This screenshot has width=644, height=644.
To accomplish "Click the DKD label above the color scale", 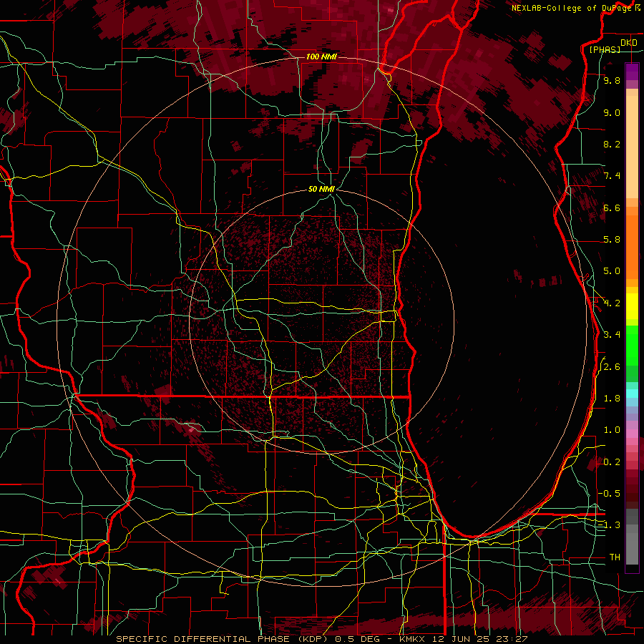I will coord(628,43).
